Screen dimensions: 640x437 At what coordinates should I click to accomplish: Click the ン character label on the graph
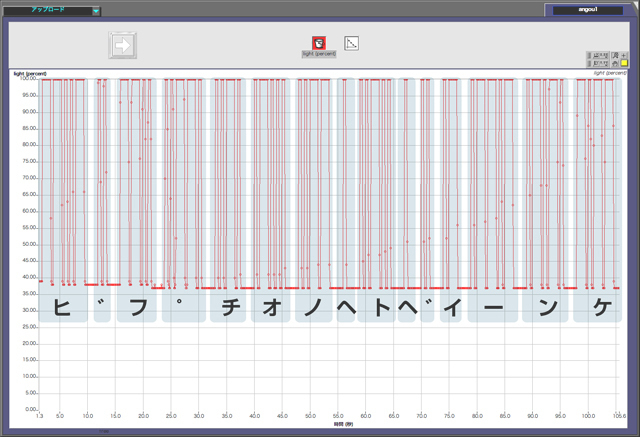(548, 307)
